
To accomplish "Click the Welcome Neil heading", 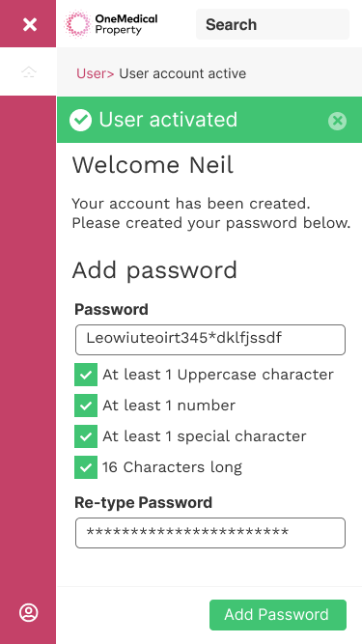I will (x=153, y=165).
